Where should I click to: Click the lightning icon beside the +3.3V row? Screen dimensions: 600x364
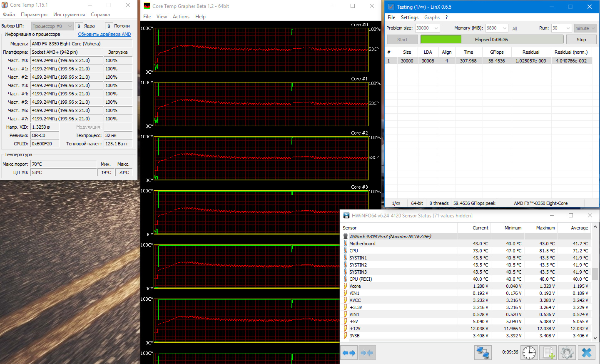click(345, 307)
